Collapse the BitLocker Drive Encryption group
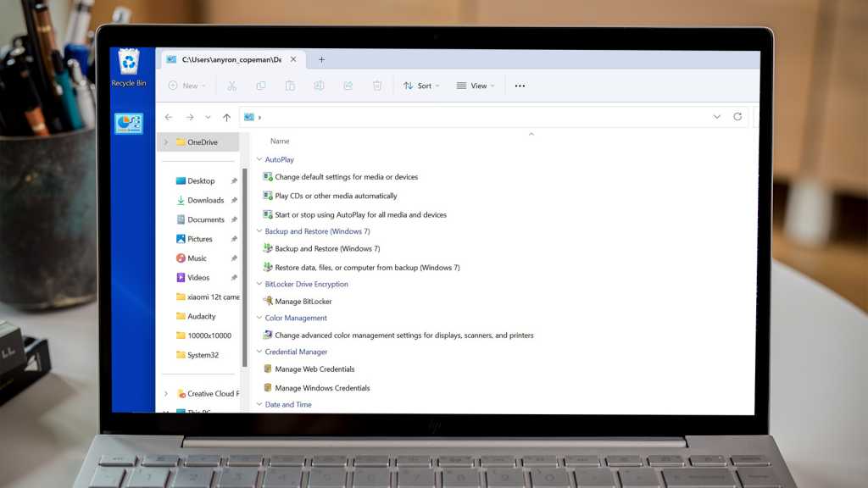868x488 pixels. tap(259, 284)
